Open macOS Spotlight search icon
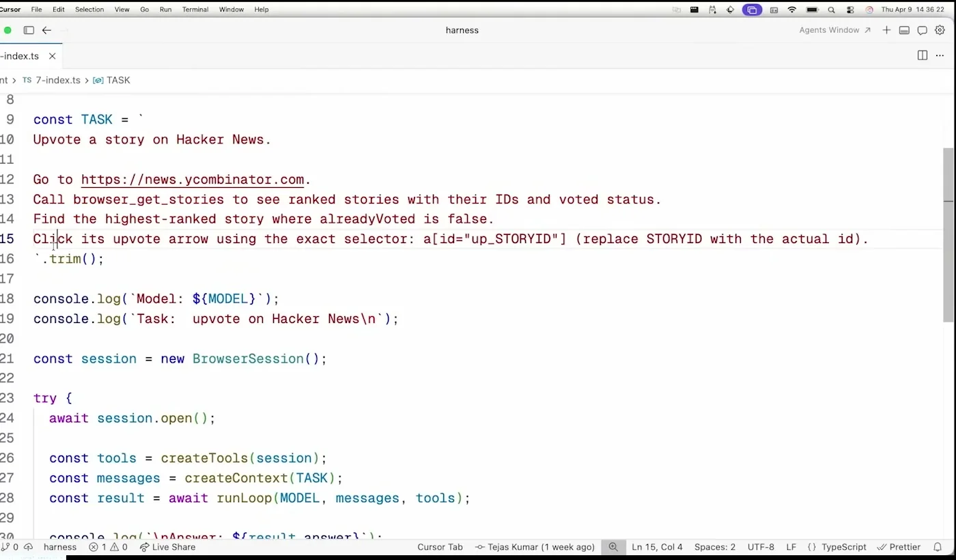The image size is (956, 560). (x=831, y=10)
